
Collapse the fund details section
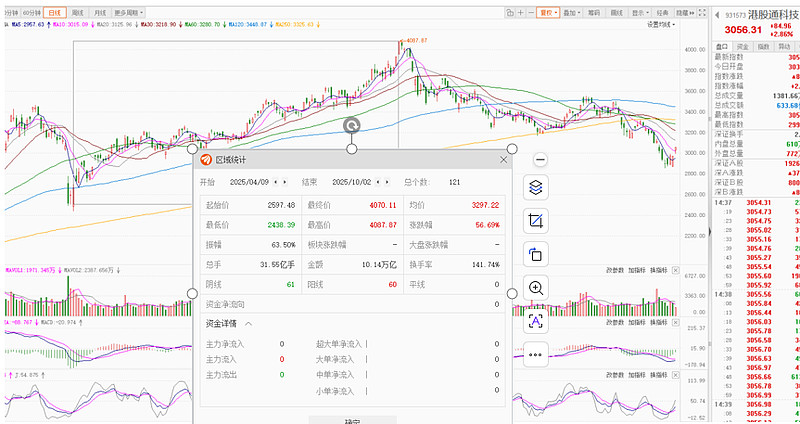[x=248, y=323]
